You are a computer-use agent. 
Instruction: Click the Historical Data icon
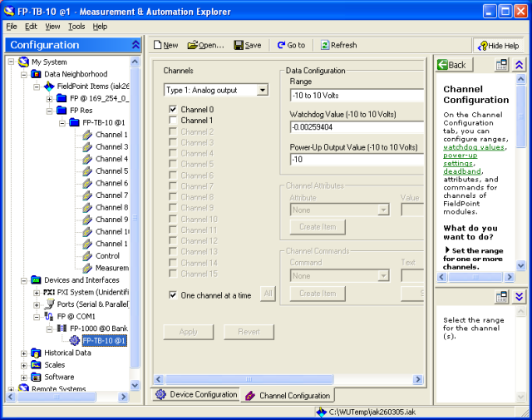36,353
